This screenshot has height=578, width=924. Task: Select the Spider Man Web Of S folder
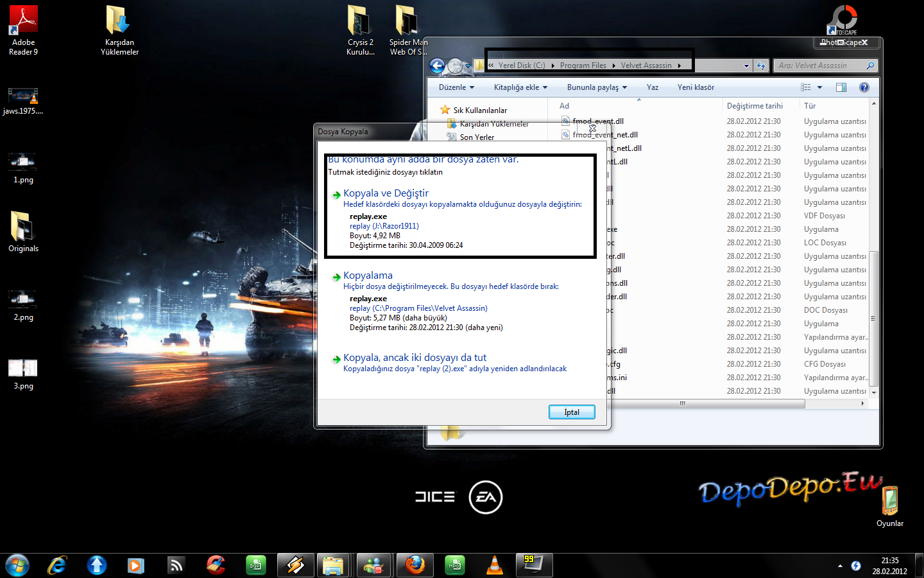408,30
